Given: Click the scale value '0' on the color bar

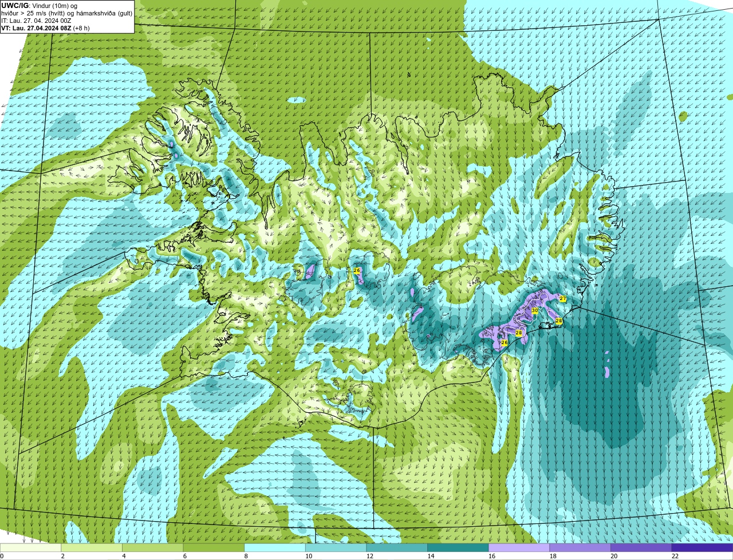Looking at the screenshot, I should [x=2, y=556].
